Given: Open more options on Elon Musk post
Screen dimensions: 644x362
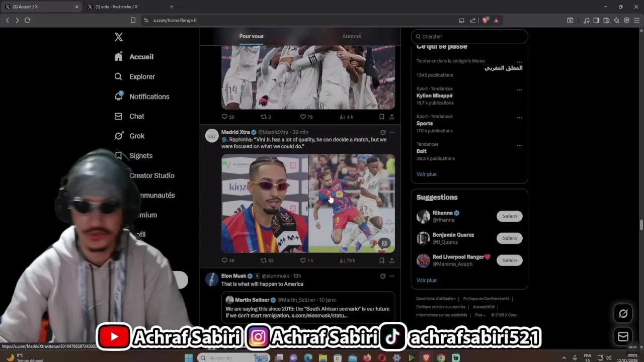Looking at the screenshot, I should [392, 276].
